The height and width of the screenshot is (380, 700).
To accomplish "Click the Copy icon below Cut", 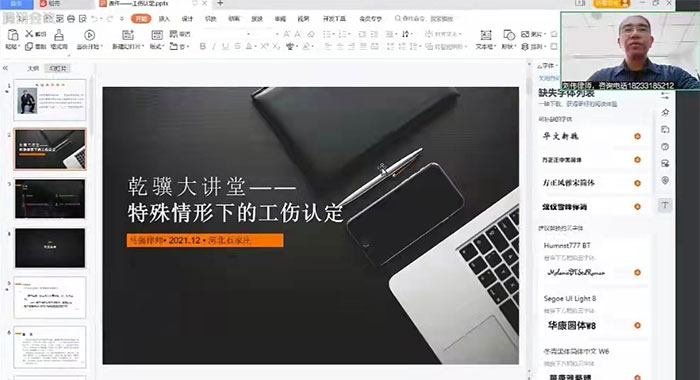I will [x=29, y=46].
